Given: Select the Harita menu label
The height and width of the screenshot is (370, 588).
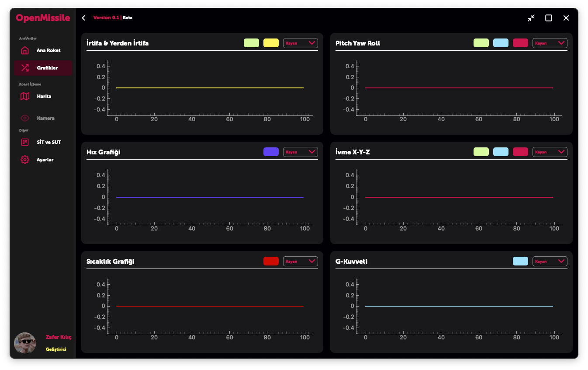Looking at the screenshot, I should [x=44, y=96].
